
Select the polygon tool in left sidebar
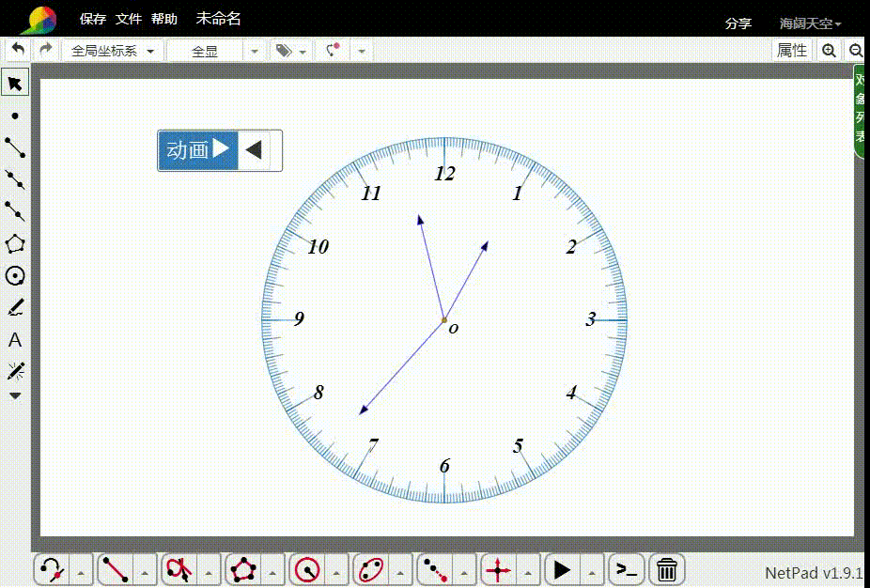15,243
